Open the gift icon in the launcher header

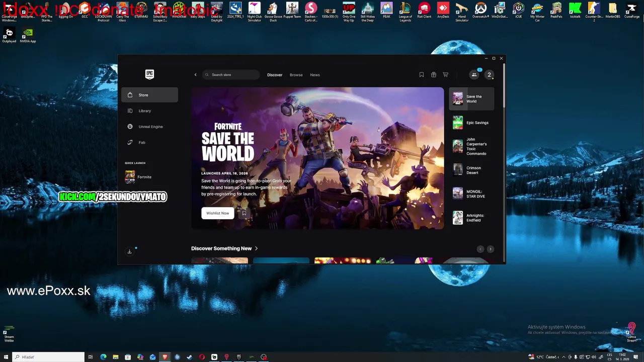coord(434,75)
